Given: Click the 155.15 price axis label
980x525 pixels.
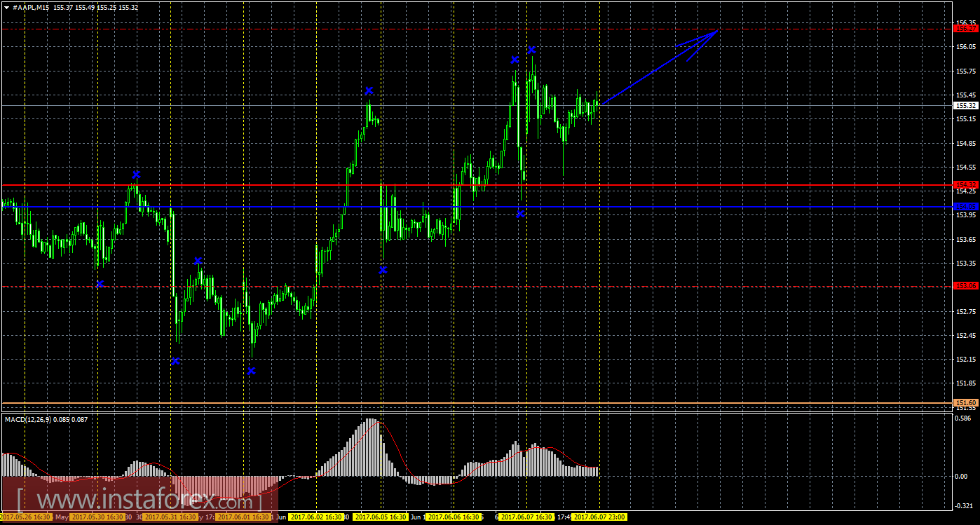Looking at the screenshot, I should click(x=966, y=118).
